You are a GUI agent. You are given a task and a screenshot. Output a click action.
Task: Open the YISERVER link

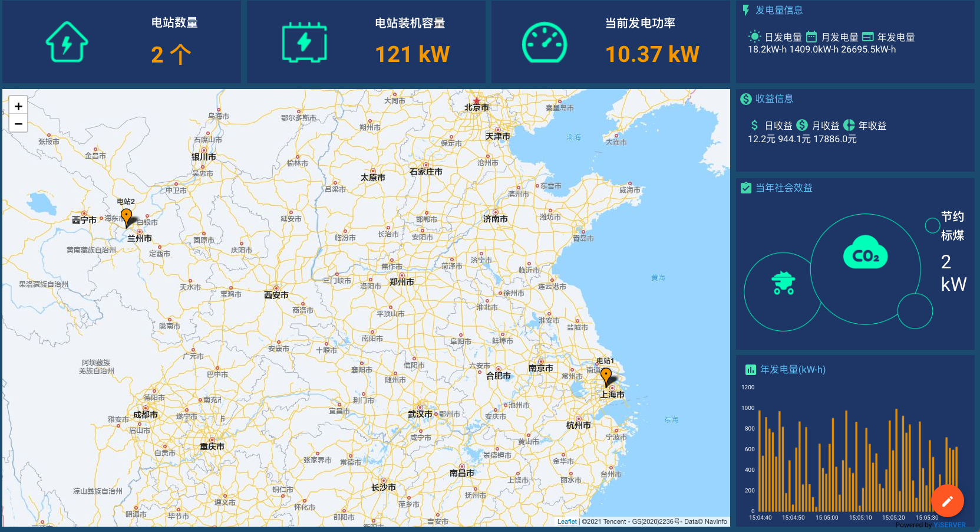[949, 525]
